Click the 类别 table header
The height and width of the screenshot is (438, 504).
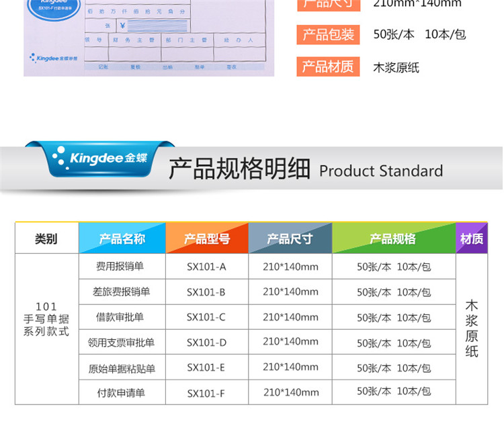coord(46,238)
